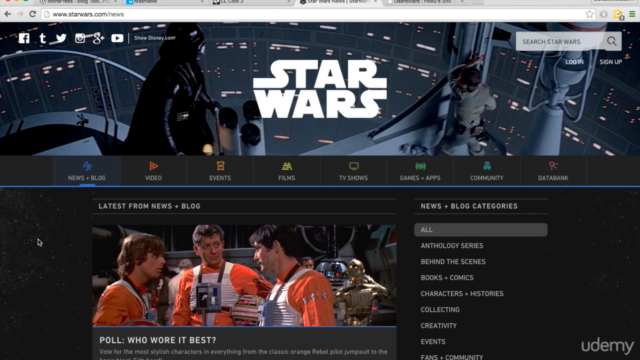Select the GAMES + APPS nav label

tap(420, 178)
